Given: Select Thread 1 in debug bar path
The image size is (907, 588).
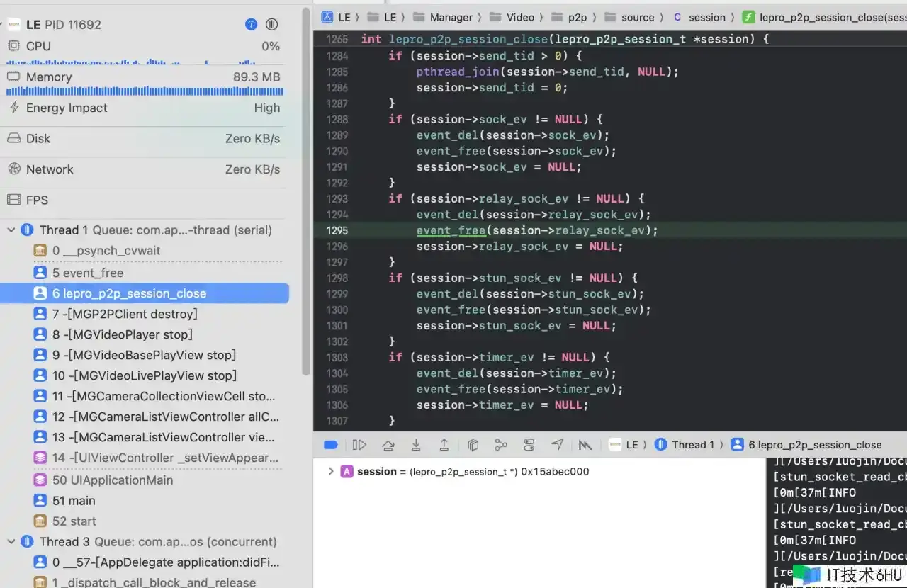Looking at the screenshot, I should (x=684, y=445).
